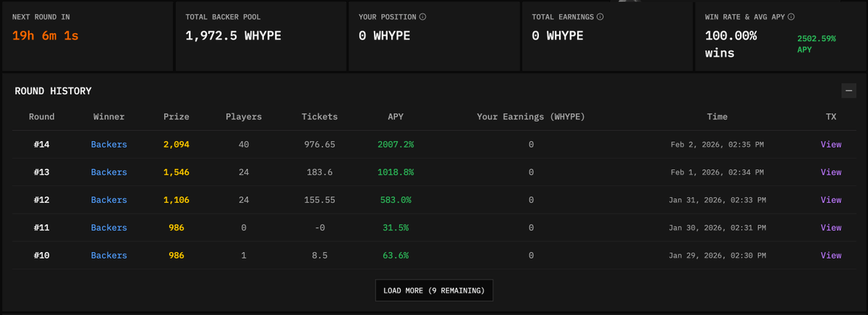Click info icon next to Win Rate & Avg APY

point(791,16)
